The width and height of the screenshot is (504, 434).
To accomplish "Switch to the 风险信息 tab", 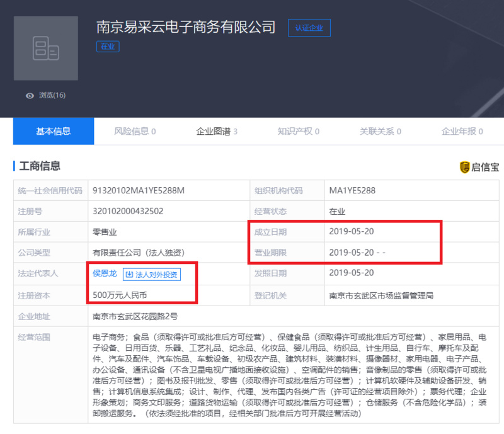I will tap(134, 132).
